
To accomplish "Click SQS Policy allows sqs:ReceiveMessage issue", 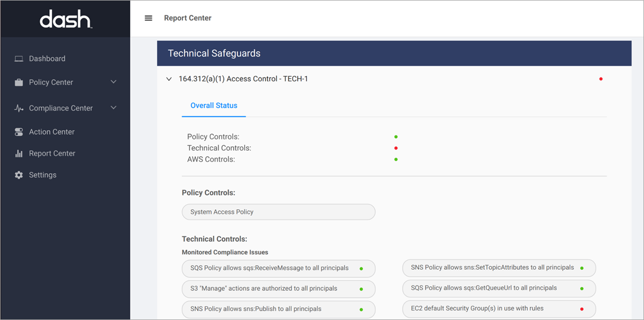I will tap(279, 268).
